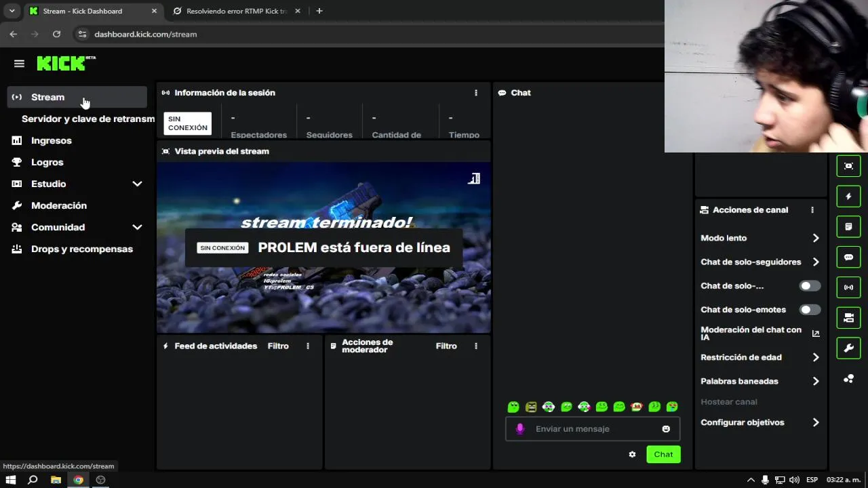Toggle Chat de solo-... switch
The width and height of the screenshot is (868, 488).
click(810, 286)
